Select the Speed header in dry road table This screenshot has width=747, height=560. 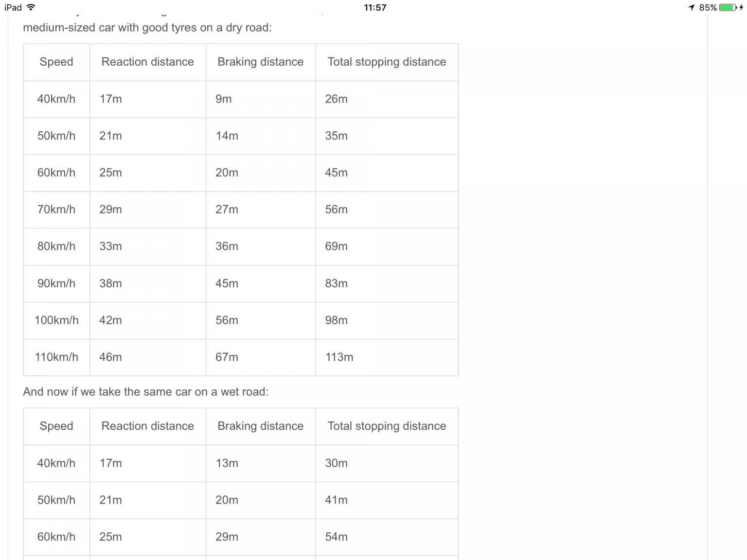pos(56,62)
